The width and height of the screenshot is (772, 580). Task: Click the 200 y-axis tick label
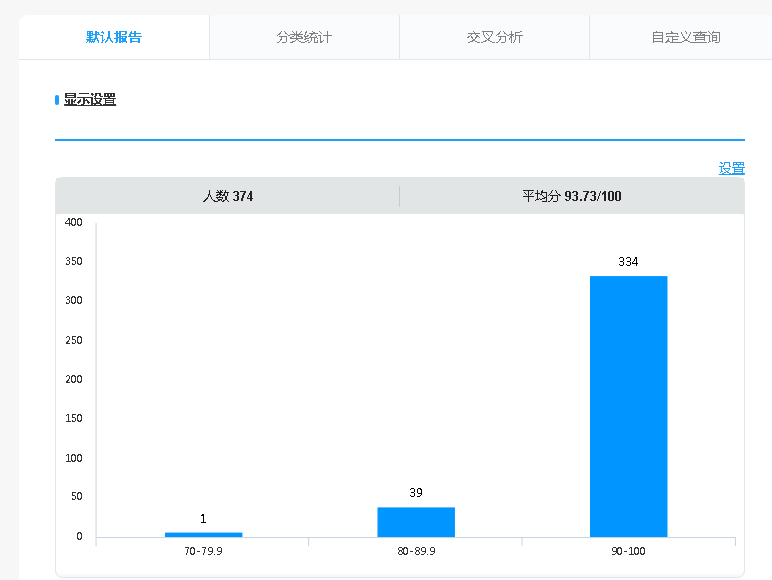point(73,379)
